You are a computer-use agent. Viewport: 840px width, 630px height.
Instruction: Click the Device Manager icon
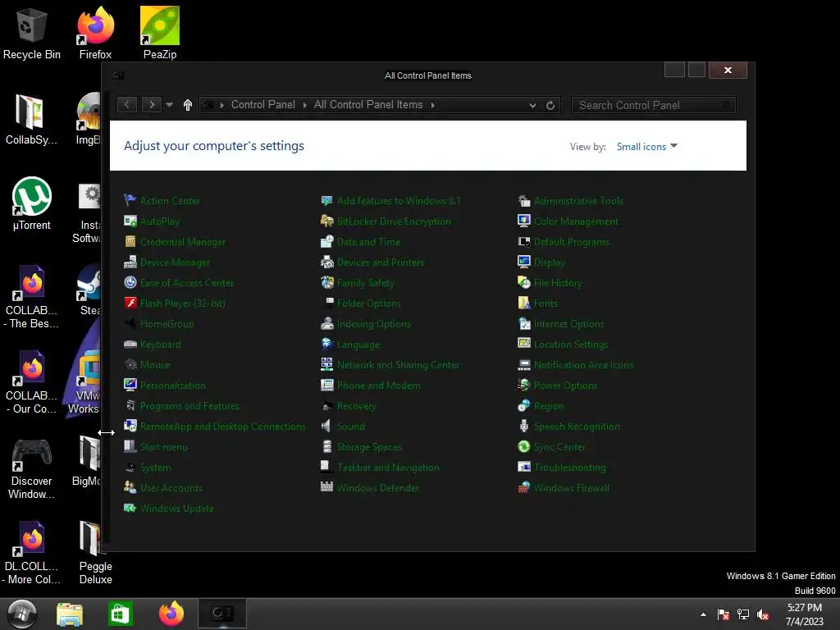(x=130, y=262)
